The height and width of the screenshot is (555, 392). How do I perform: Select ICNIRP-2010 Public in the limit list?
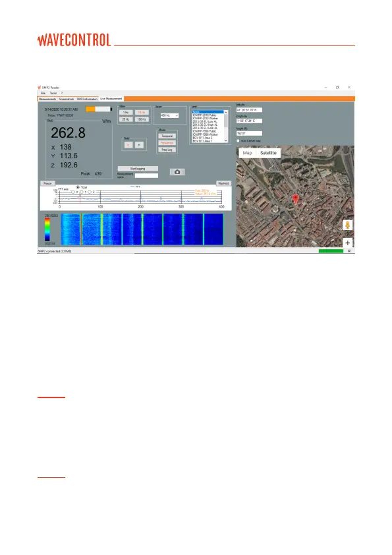tap(204, 115)
